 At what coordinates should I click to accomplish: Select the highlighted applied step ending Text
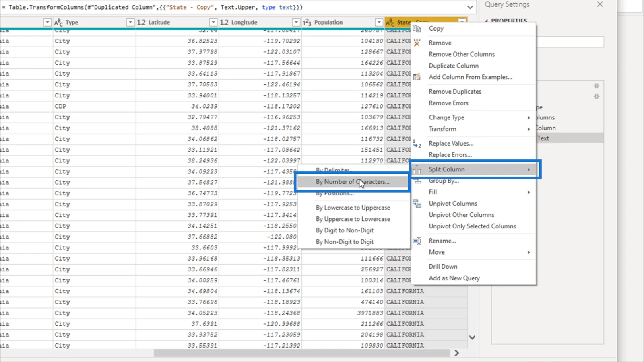(x=570, y=138)
